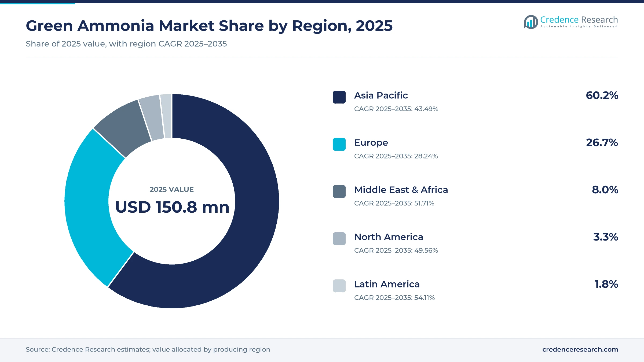Click the USD 150.8 mn center value
The image size is (644, 362).
[x=172, y=207]
